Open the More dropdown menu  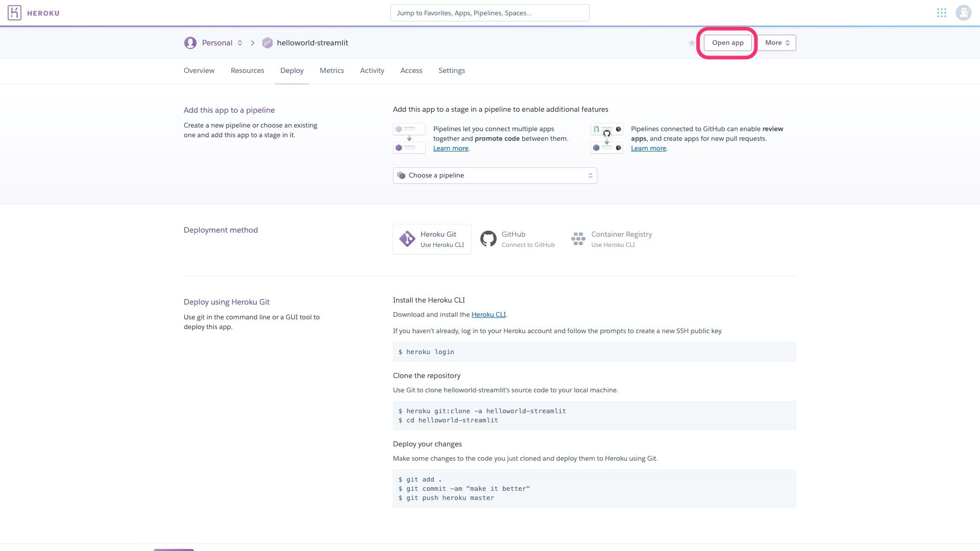coord(776,43)
